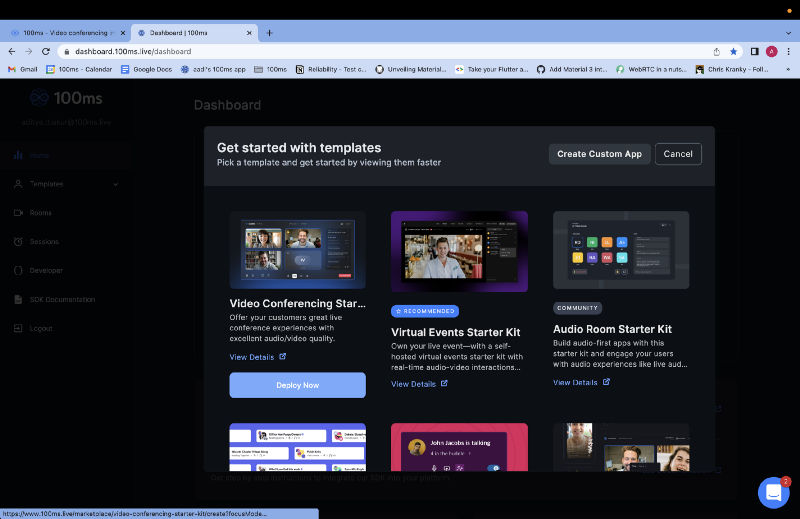Open SDK Documentation in the sidebar

66,300
